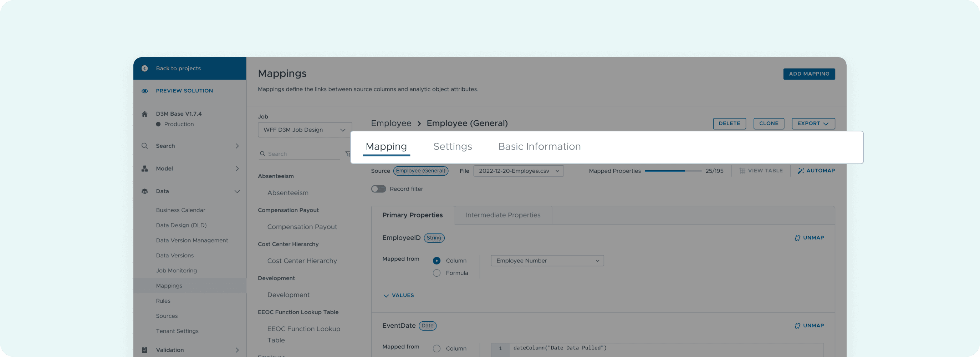Click Back to projects text
The width and height of the screenshot is (980, 357).
178,69
